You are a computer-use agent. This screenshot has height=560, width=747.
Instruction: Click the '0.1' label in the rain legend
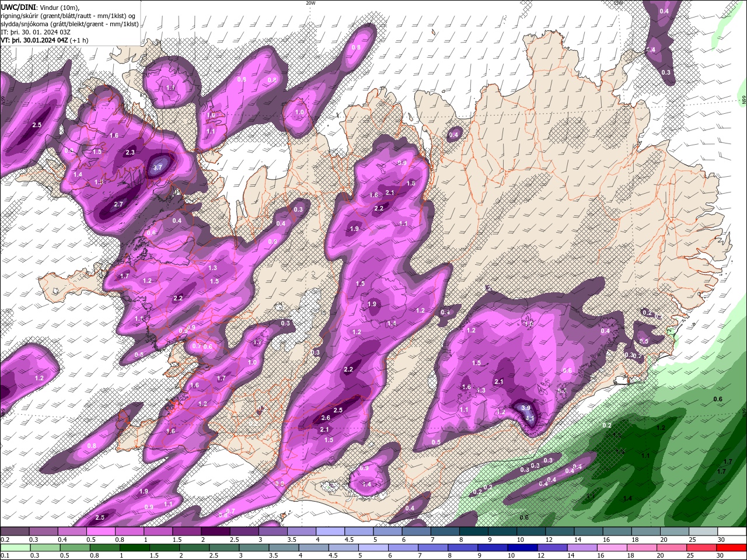pyautogui.click(x=5, y=556)
